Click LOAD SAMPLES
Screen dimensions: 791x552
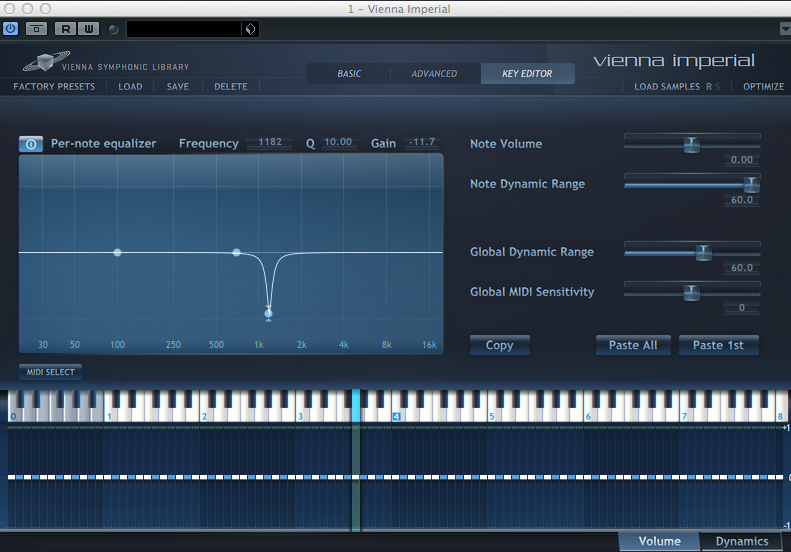tap(667, 87)
